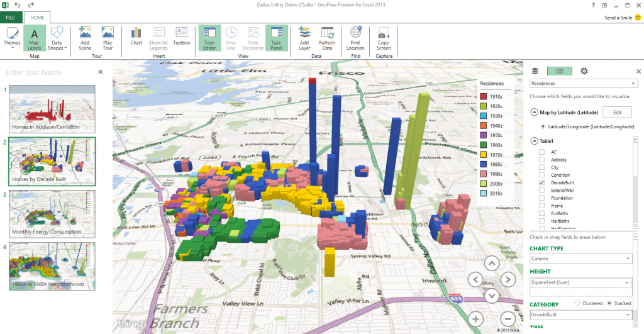The image size is (644, 334).
Task: Open the Data Shapes menu
Action: 57,38
